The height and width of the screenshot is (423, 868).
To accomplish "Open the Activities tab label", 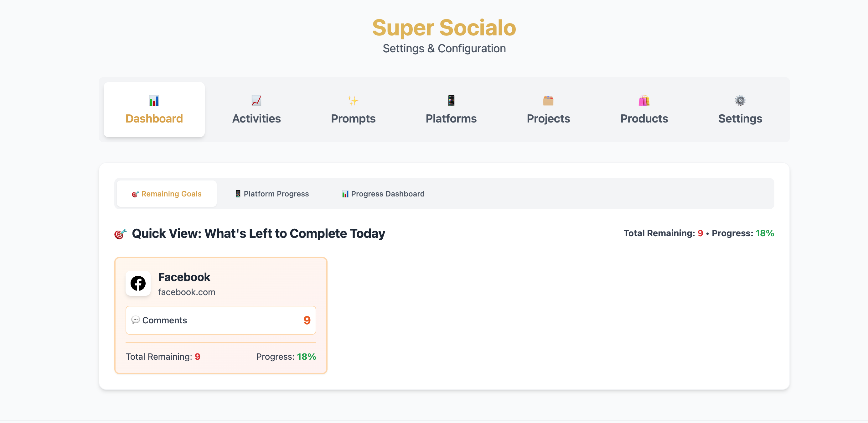I will (x=256, y=119).
